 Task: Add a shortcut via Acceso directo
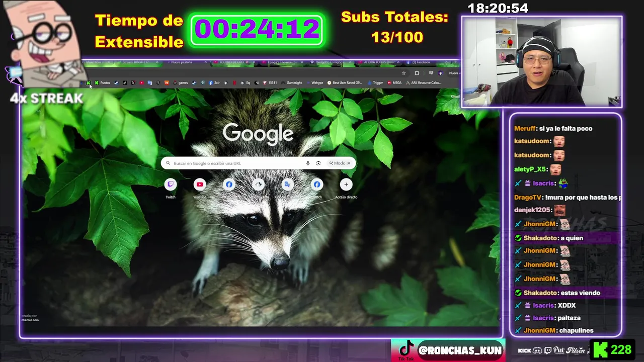[346, 189]
